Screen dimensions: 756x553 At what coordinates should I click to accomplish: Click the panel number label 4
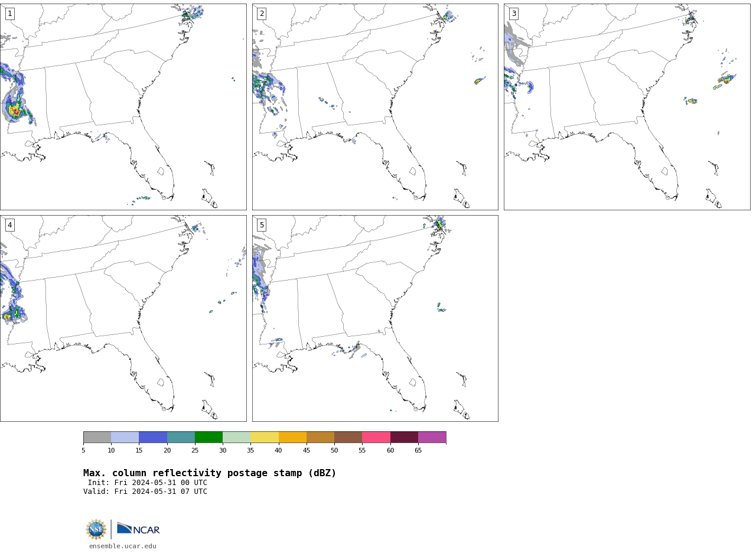(9, 225)
